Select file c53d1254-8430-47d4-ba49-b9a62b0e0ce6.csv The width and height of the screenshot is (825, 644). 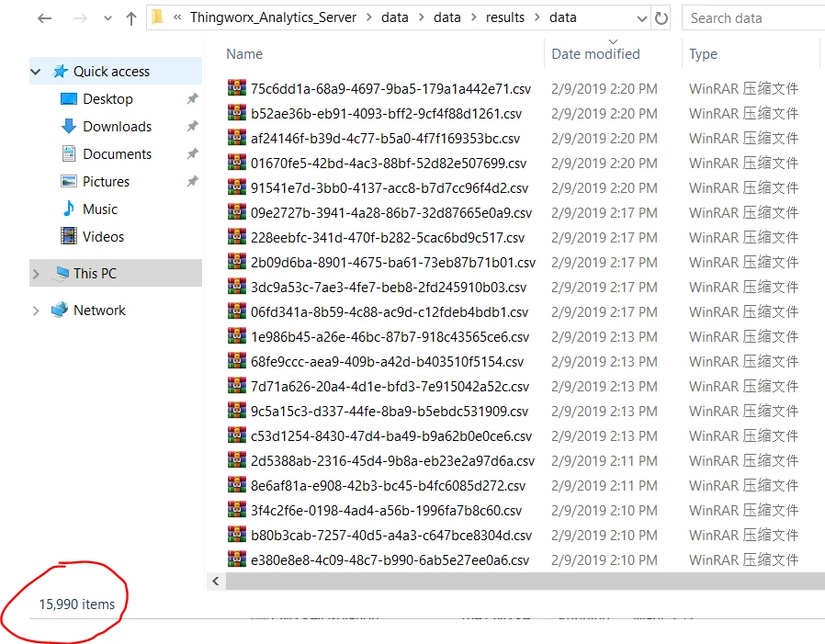coord(391,436)
